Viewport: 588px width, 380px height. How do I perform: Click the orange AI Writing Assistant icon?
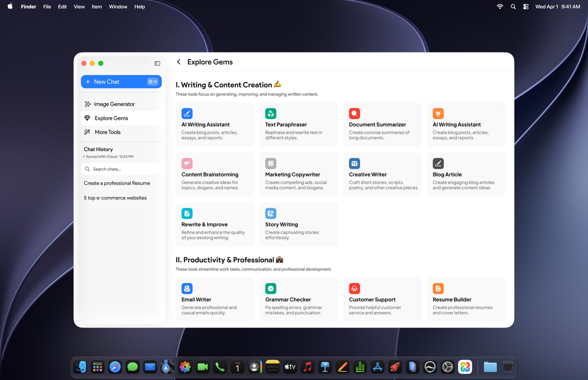[438, 114]
